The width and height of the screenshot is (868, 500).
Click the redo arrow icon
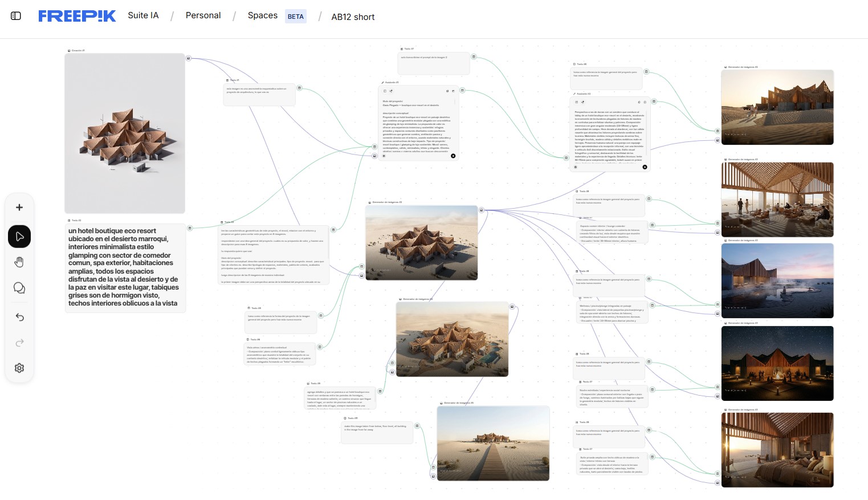[x=19, y=343]
